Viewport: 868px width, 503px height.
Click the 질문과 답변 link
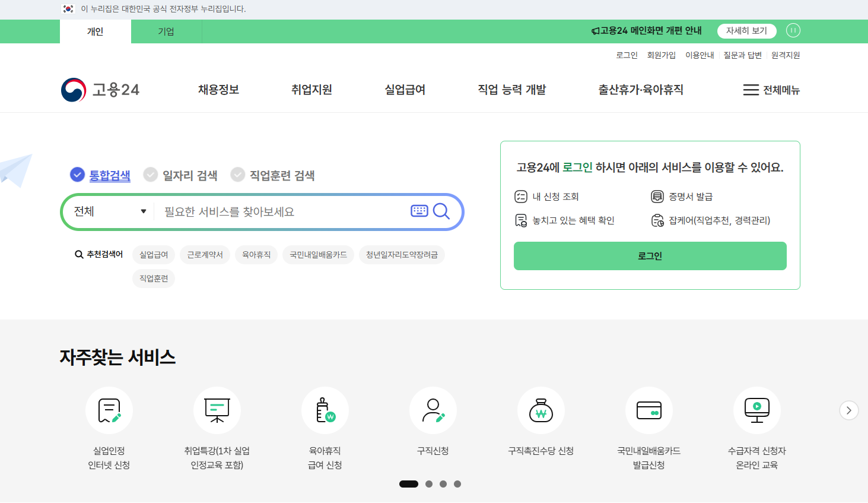[742, 55]
